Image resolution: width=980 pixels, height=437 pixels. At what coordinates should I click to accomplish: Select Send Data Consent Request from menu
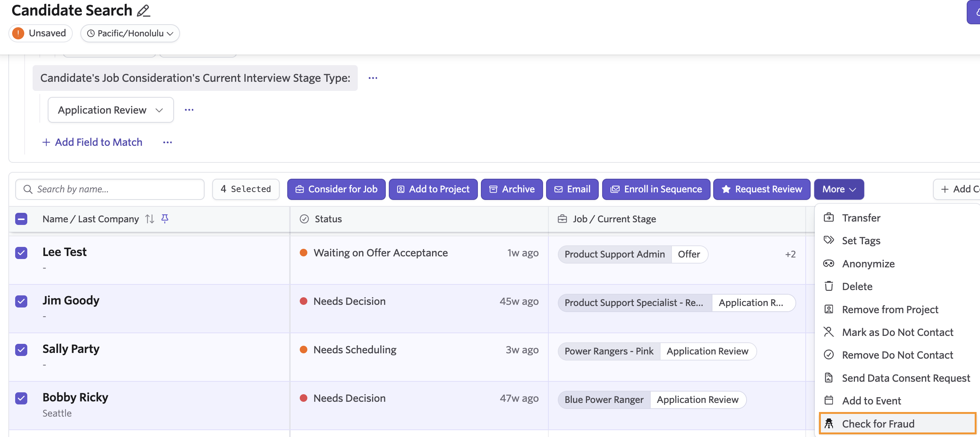[905, 378]
